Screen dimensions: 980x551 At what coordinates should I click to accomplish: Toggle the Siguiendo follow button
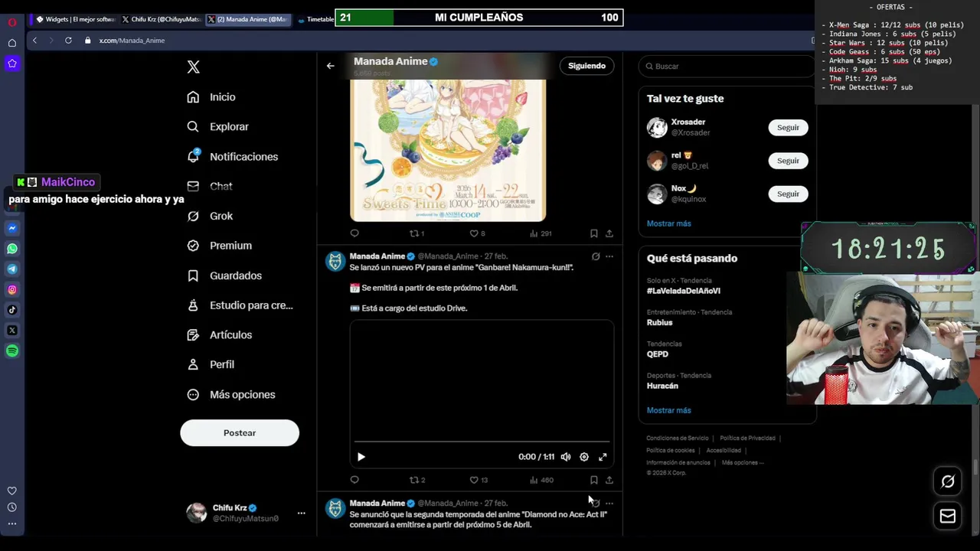[586, 66]
